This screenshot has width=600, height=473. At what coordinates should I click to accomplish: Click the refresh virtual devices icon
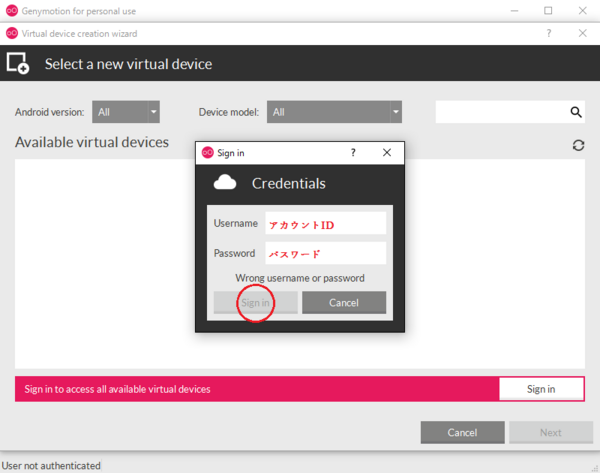[578, 145]
